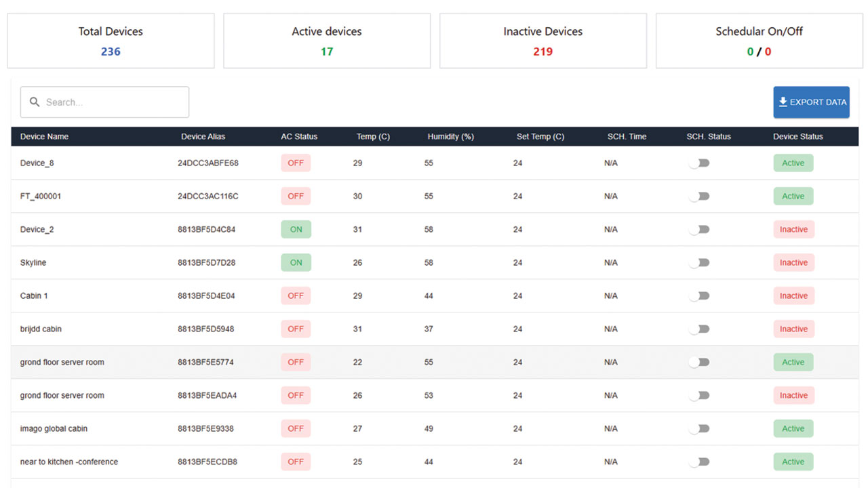Click alias 8813BF5D4E04
Screen dimensions: 868x488
(x=207, y=296)
